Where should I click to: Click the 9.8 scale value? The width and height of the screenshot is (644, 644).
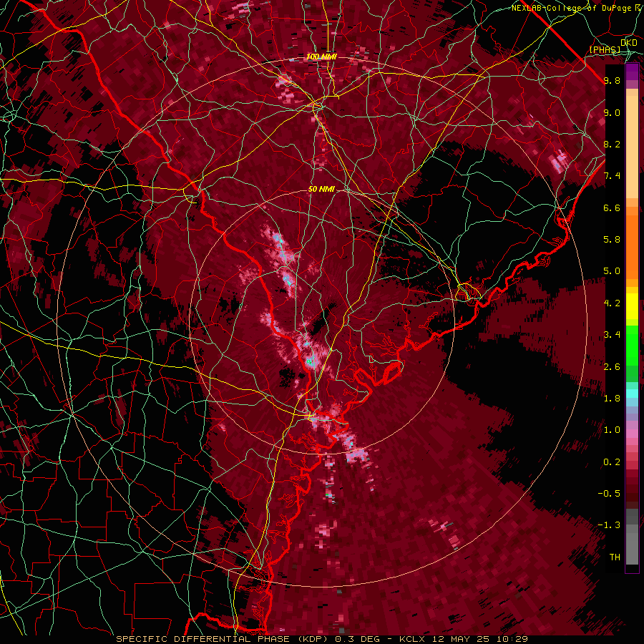(x=612, y=81)
